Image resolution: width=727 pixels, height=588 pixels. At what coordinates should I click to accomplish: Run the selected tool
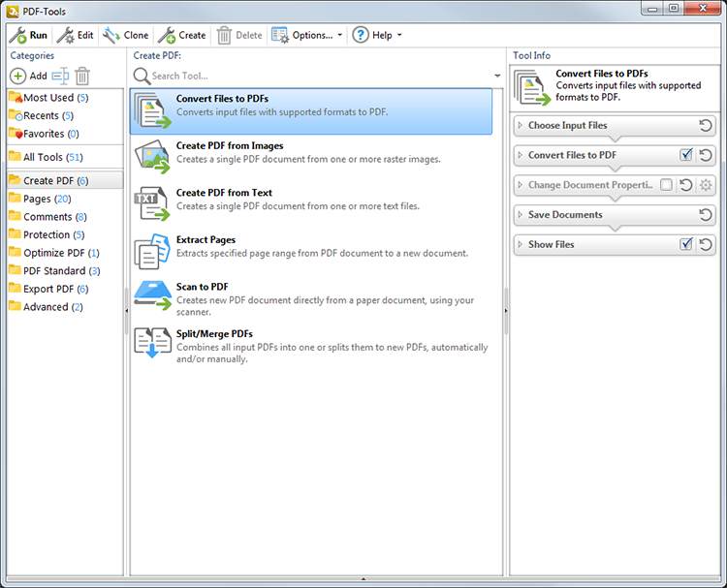coord(29,35)
